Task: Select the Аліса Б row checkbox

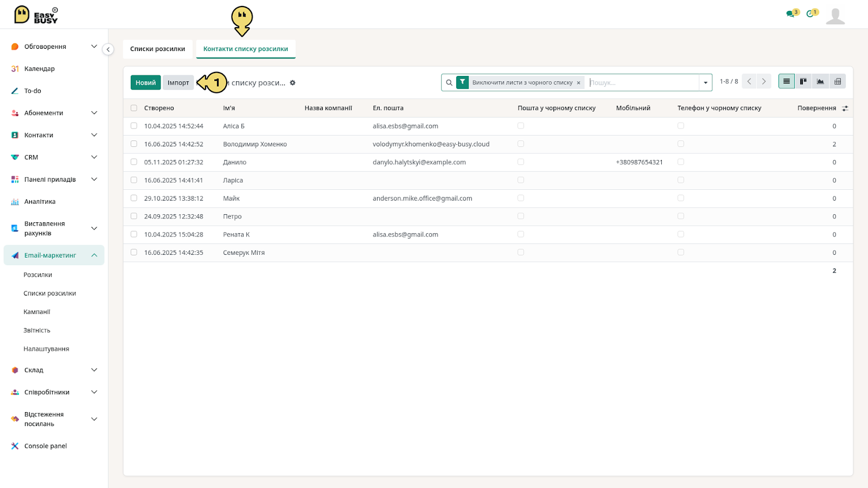Action: 134,126
